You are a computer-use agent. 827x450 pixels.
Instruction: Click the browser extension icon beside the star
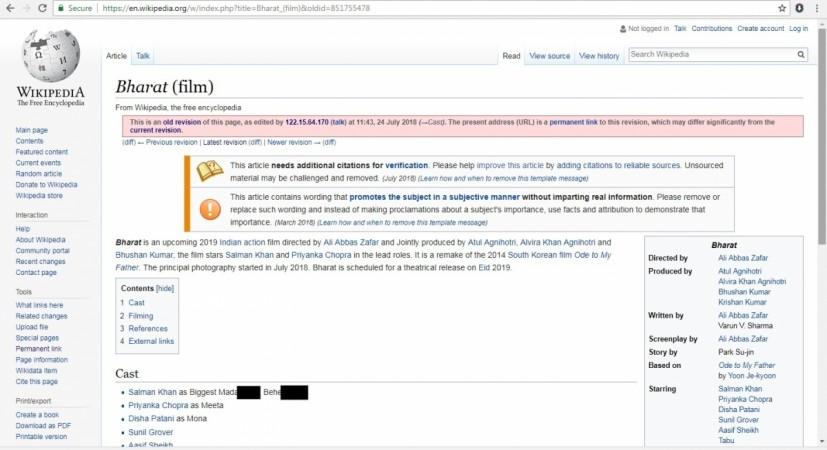tap(800, 8)
